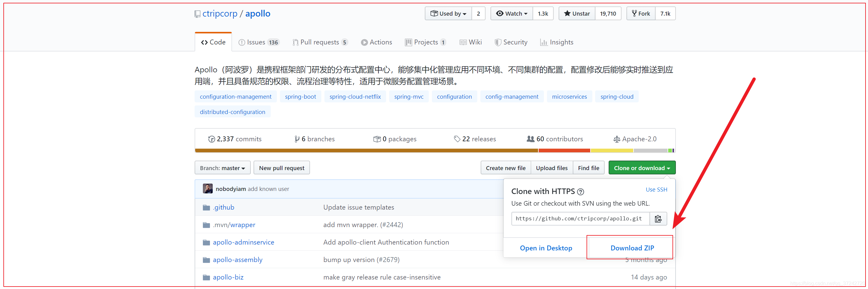Open the Issues tab
Viewport: 868px width, 289px height.
[x=259, y=42]
